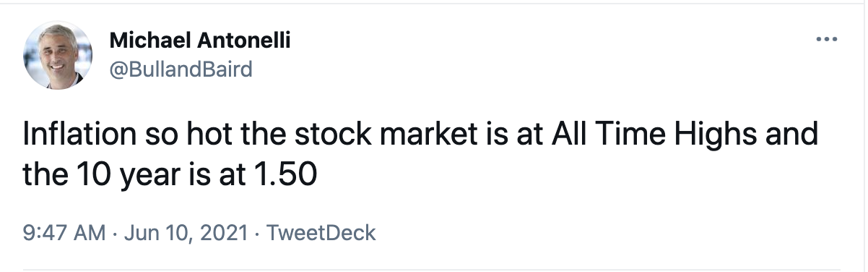Click the TweetDeck source label

pos(321,233)
